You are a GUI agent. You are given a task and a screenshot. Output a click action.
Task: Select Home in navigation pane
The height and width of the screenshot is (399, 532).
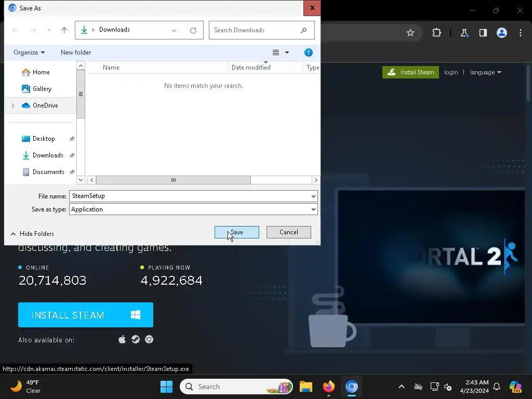[41, 72]
